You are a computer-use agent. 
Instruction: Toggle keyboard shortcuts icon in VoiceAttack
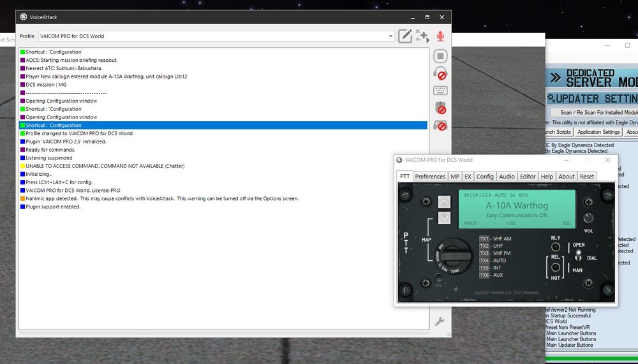440,91
